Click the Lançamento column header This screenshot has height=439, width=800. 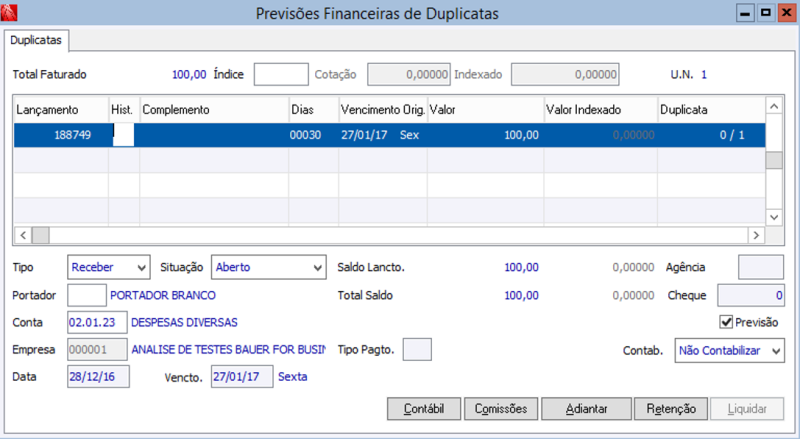(61, 110)
